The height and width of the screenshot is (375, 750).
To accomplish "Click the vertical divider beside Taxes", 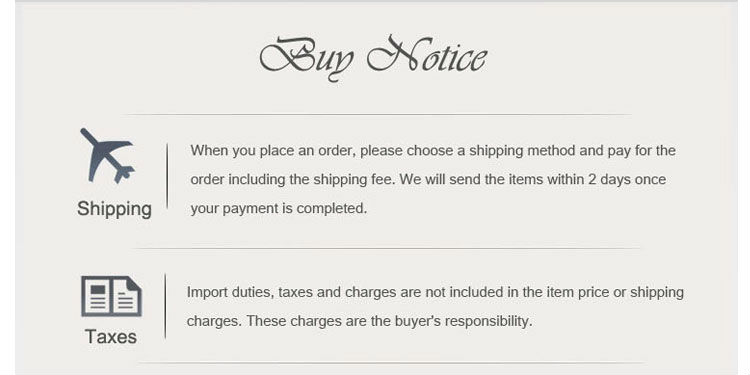I will 165,306.
